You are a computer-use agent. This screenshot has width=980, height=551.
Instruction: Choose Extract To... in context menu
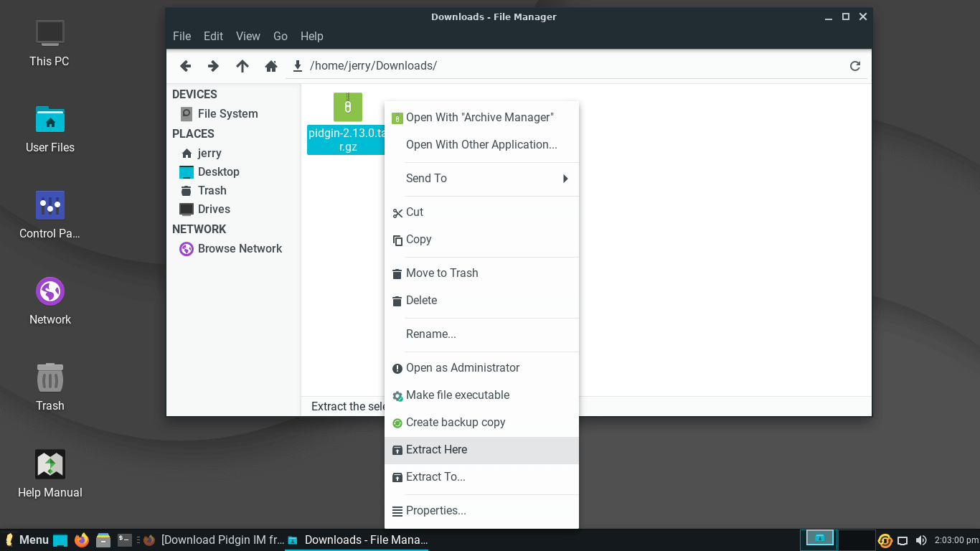pos(481,477)
